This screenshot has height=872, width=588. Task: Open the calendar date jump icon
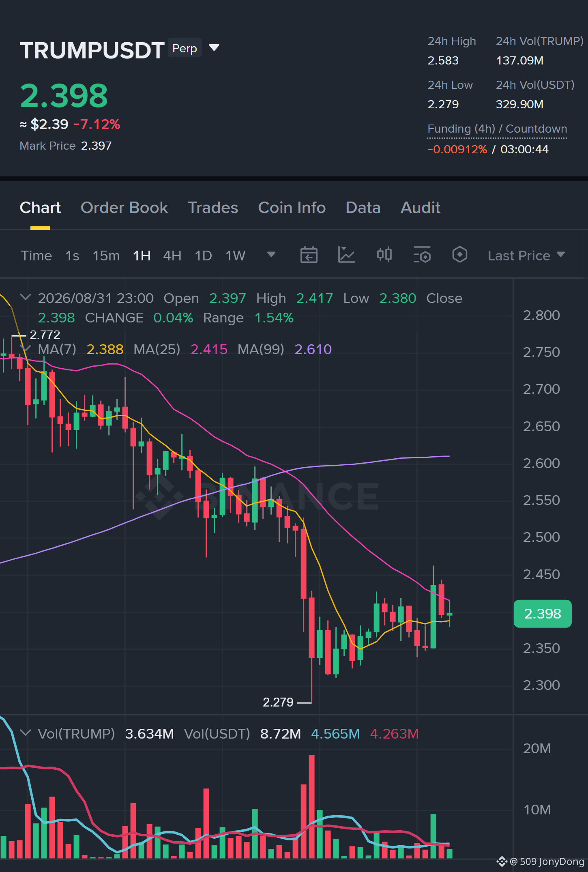point(309,255)
